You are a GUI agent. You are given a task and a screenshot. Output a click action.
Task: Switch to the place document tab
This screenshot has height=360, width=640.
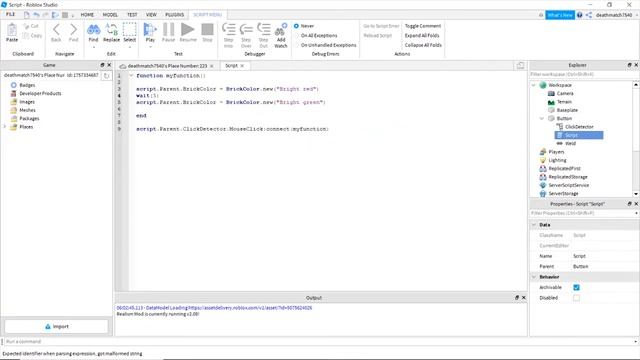pos(167,66)
